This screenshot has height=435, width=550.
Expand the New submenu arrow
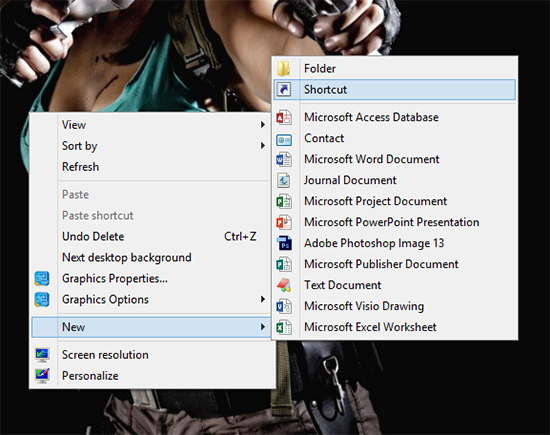click(262, 327)
